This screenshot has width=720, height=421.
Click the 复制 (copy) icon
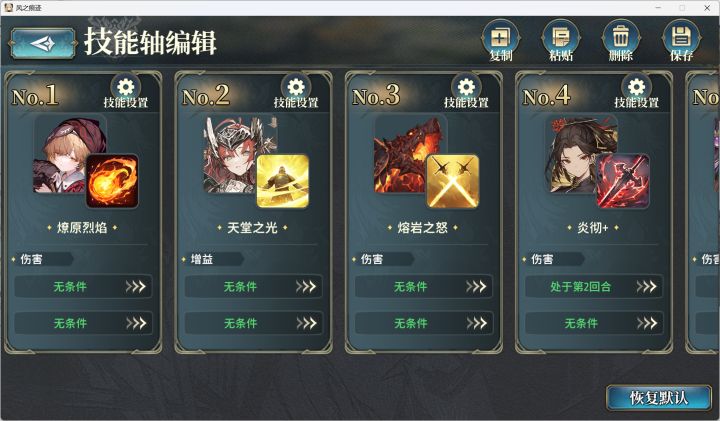(501, 41)
